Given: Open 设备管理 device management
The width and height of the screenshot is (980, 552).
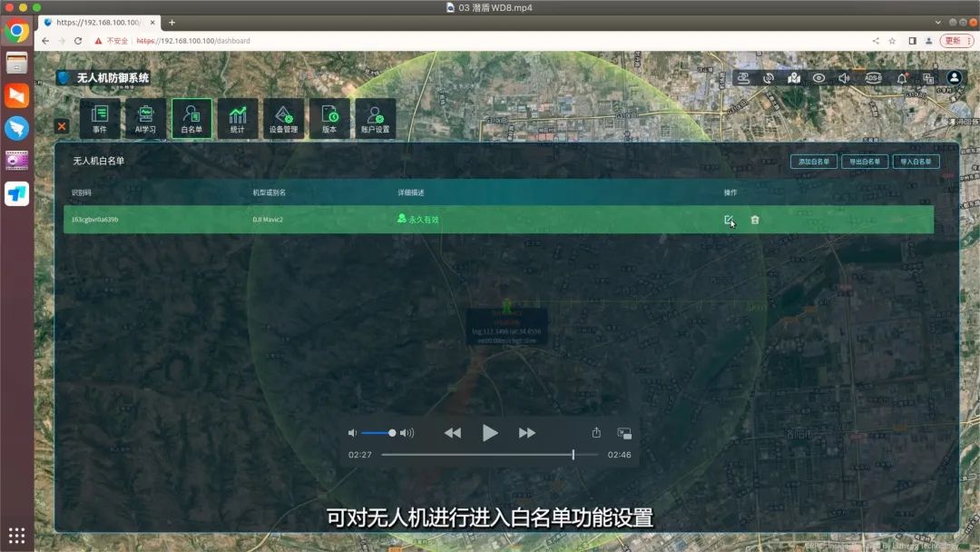Looking at the screenshot, I should click(283, 118).
